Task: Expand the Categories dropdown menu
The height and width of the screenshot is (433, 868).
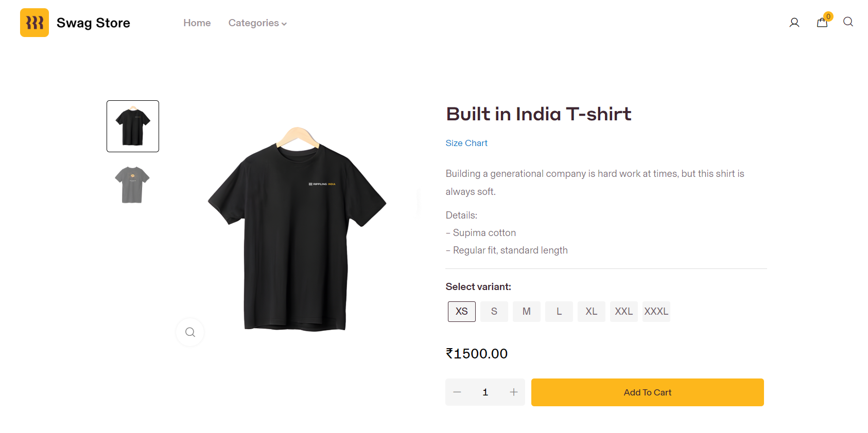Action: tap(257, 23)
